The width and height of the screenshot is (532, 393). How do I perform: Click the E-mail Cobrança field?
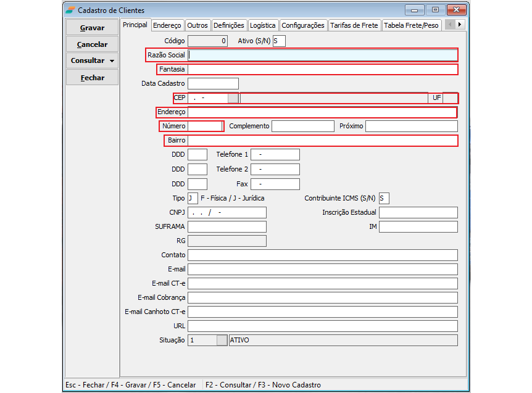322,297
